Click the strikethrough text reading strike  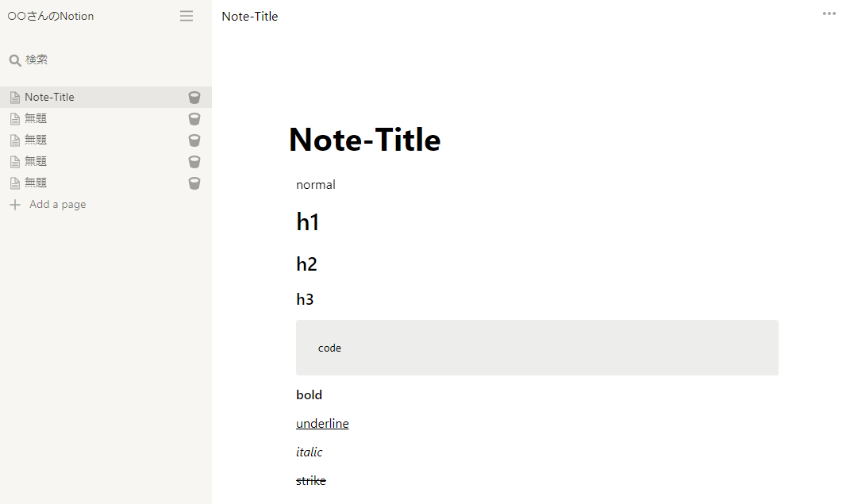coord(311,480)
